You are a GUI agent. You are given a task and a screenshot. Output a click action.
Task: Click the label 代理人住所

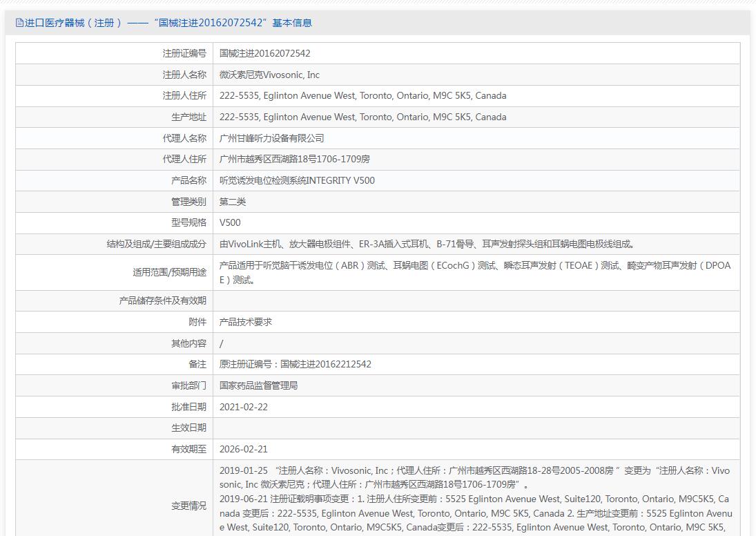184,159
